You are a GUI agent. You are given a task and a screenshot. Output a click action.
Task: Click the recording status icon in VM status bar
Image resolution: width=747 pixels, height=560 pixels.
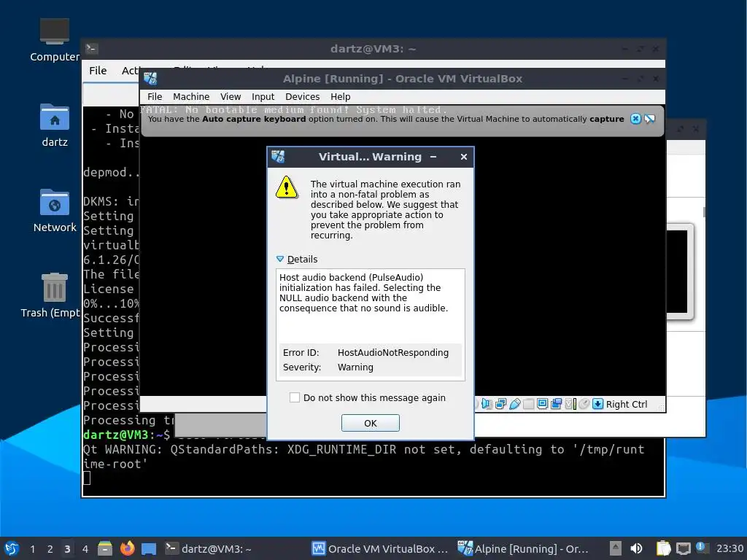556,404
